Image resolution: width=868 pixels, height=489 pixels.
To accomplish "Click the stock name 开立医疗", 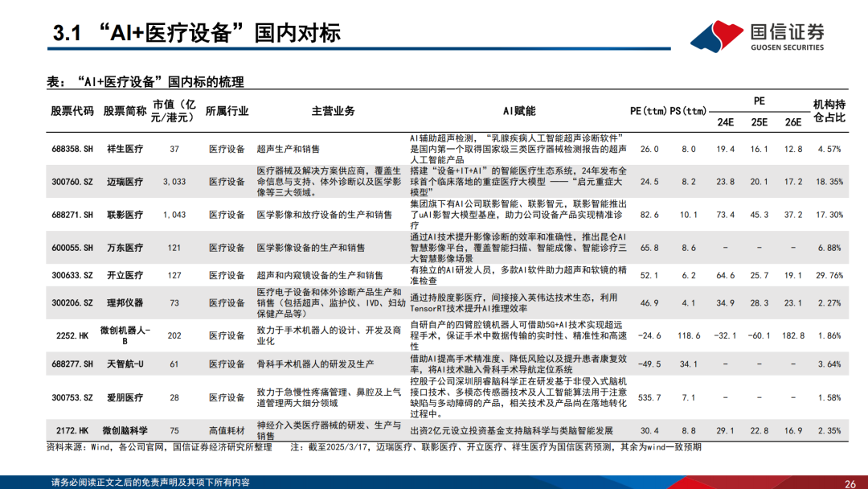I will (125, 275).
